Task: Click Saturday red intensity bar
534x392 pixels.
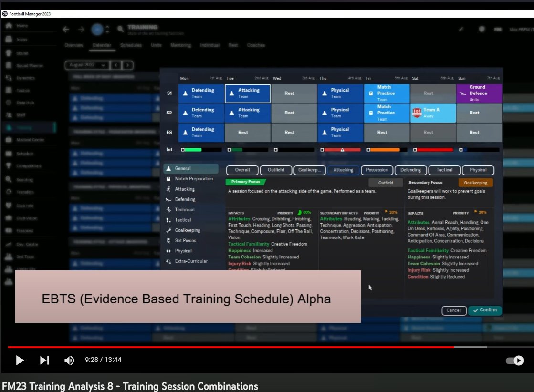Action: (x=433, y=150)
